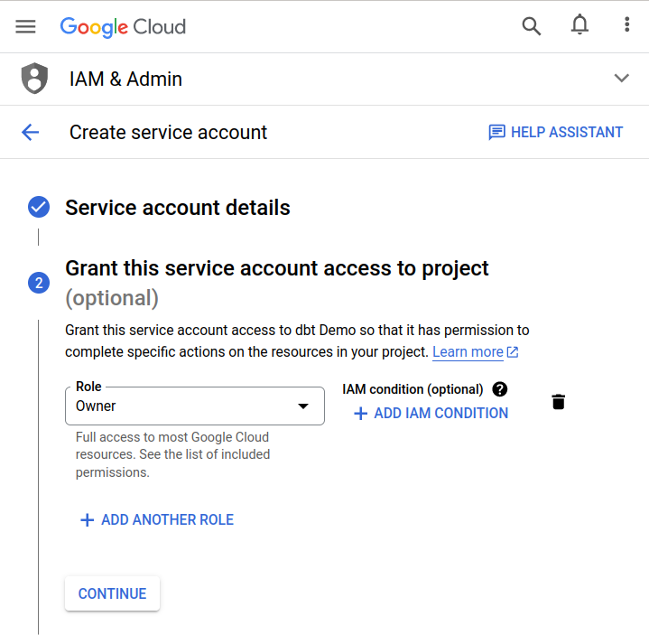Open the notifications bell
This screenshot has height=644, width=649.
[579, 26]
